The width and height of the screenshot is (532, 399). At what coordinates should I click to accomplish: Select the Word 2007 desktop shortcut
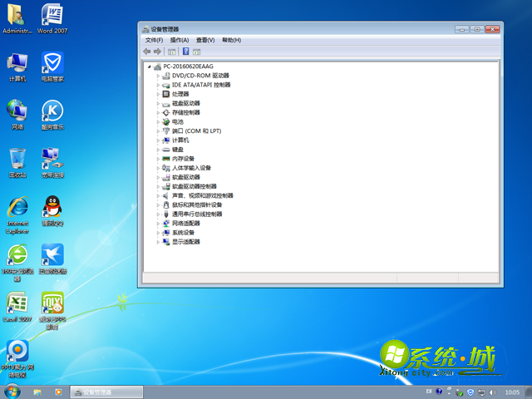click(x=52, y=18)
